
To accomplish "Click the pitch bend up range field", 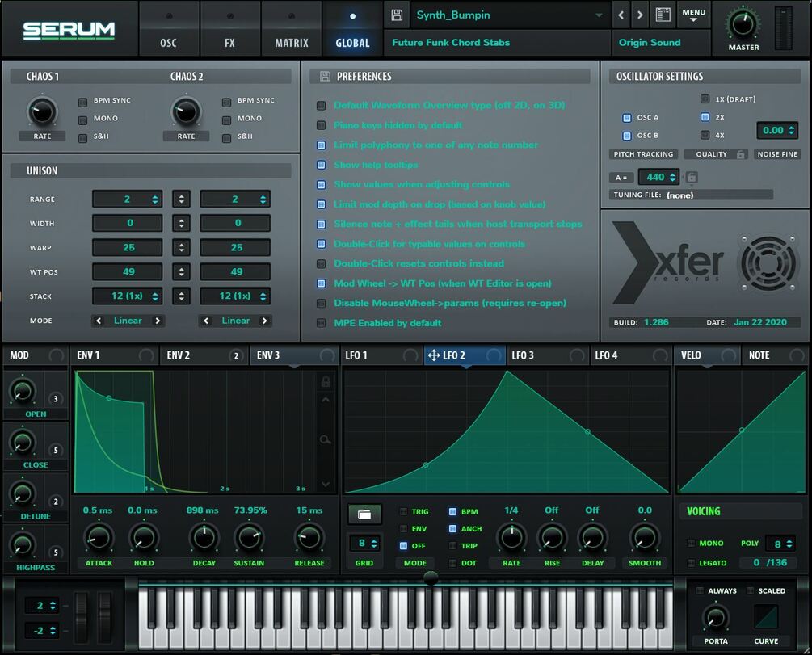I will click(x=43, y=605).
